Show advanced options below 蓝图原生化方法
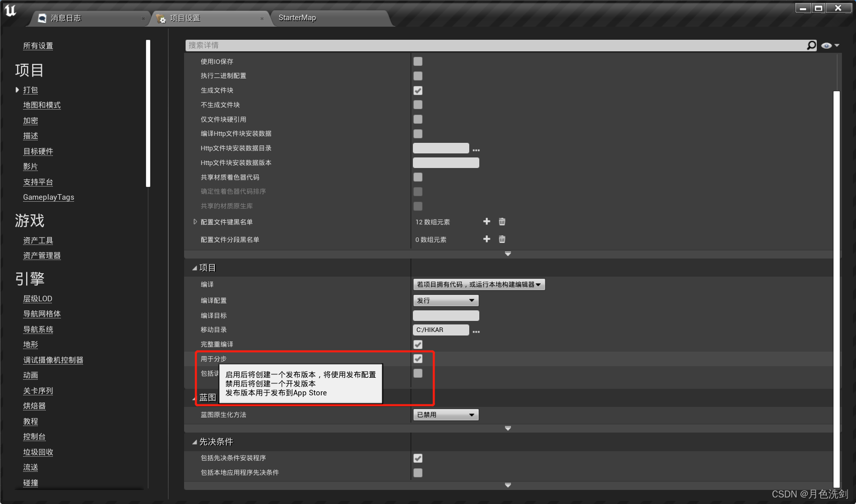Screen dimensions: 856x504 tap(508, 429)
